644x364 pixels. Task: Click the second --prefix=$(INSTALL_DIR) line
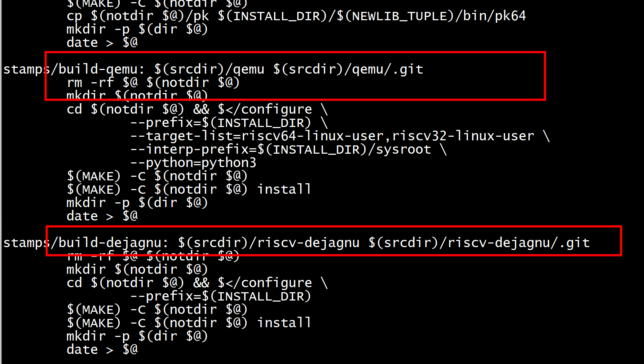221,296
